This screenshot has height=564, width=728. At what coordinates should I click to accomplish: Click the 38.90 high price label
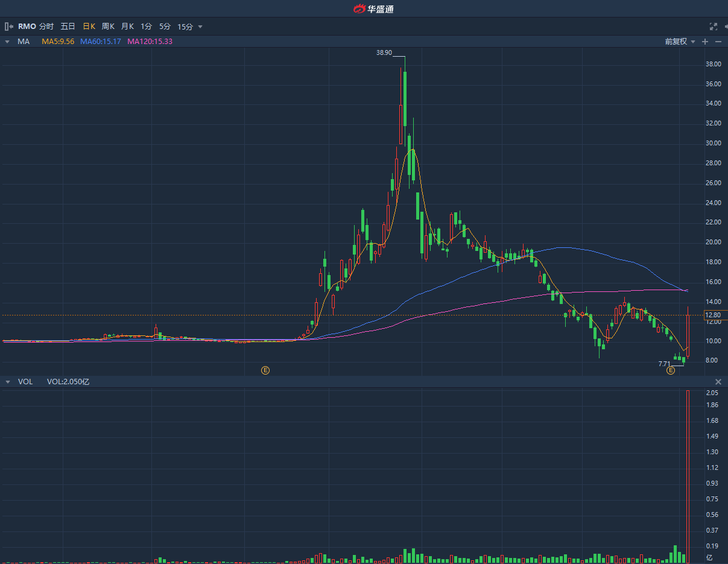(384, 53)
